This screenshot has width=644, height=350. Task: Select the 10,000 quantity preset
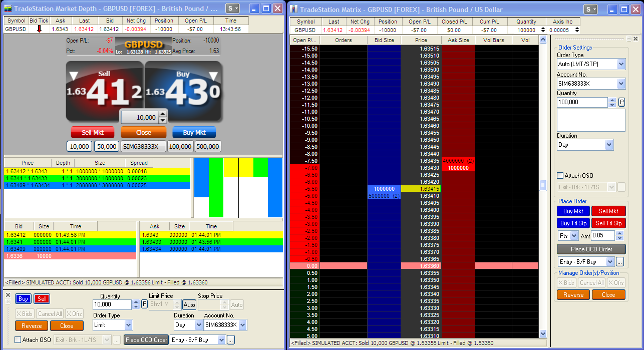(x=79, y=146)
